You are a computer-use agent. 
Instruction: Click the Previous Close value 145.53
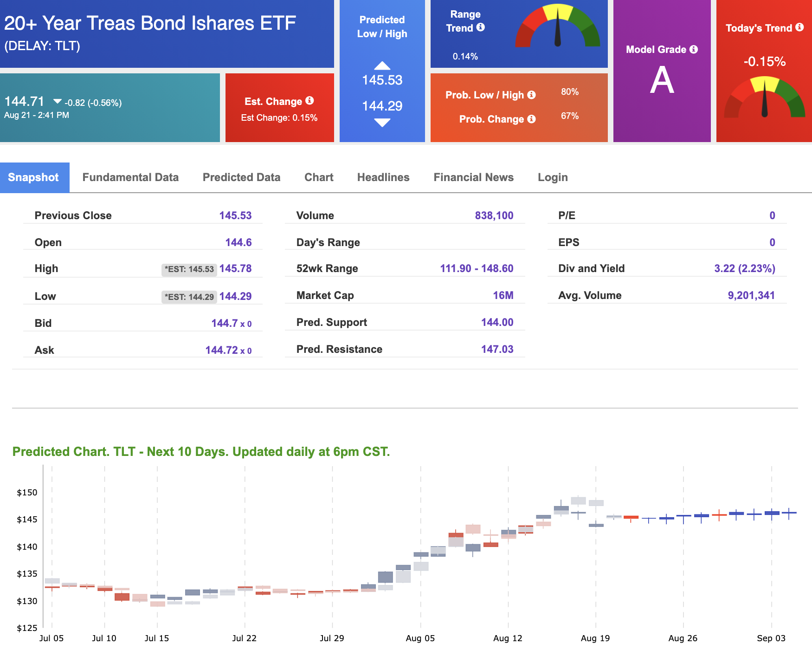[x=235, y=215]
